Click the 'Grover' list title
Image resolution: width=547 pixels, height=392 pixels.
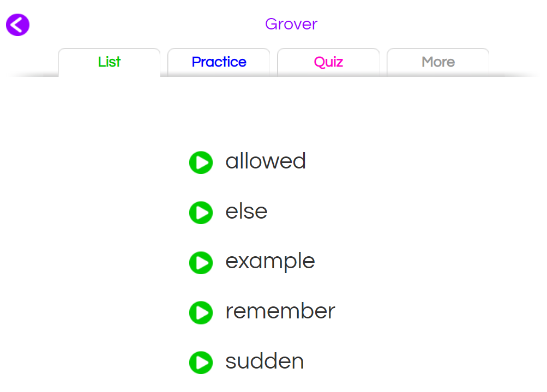click(291, 24)
